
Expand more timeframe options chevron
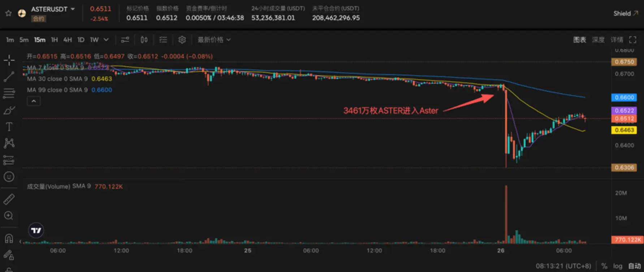(x=106, y=40)
